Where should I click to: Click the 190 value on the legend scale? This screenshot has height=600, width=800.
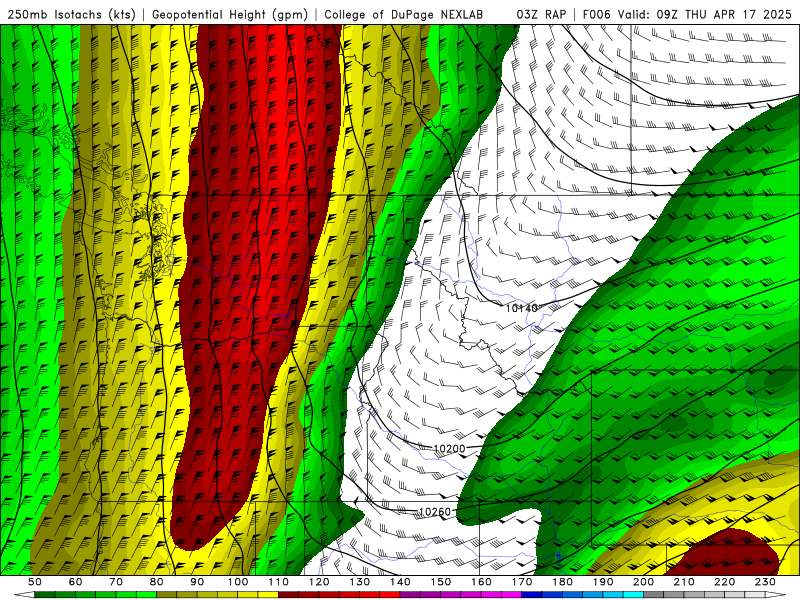tap(603, 582)
